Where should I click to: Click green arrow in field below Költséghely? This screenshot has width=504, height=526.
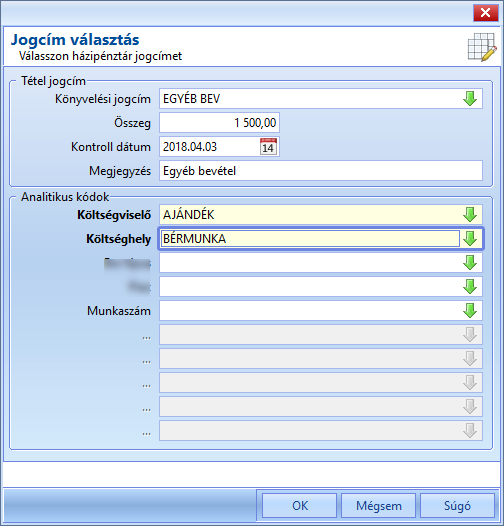pyautogui.click(x=470, y=263)
